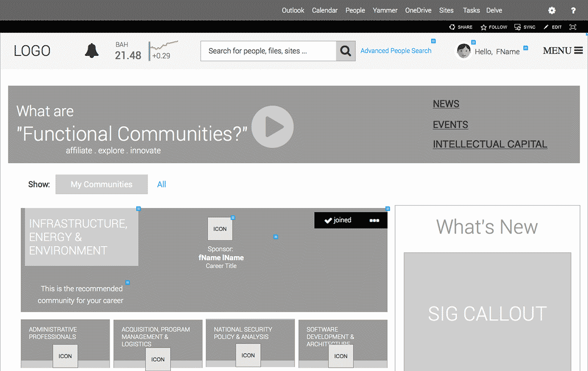Image resolution: width=588 pixels, height=371 pixels.
Task: Click the Advanced People Search link
Action: 396,51
